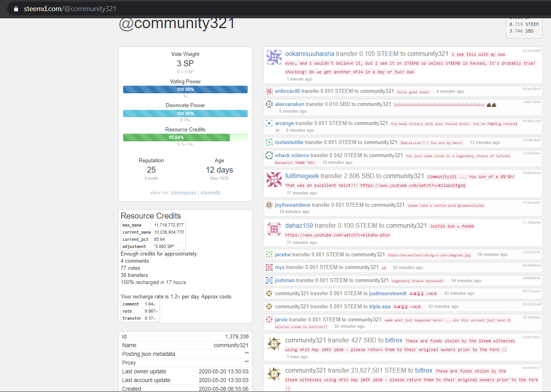
Task: Open transaction hash 4226e960
Action: click(x=532, y=51)
